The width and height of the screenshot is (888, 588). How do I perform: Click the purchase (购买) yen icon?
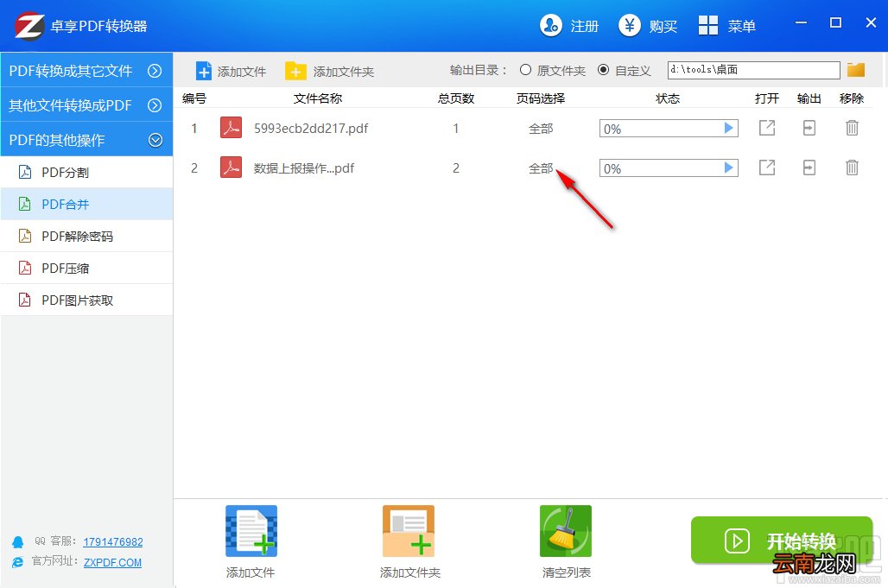click(x=629, y=25)
